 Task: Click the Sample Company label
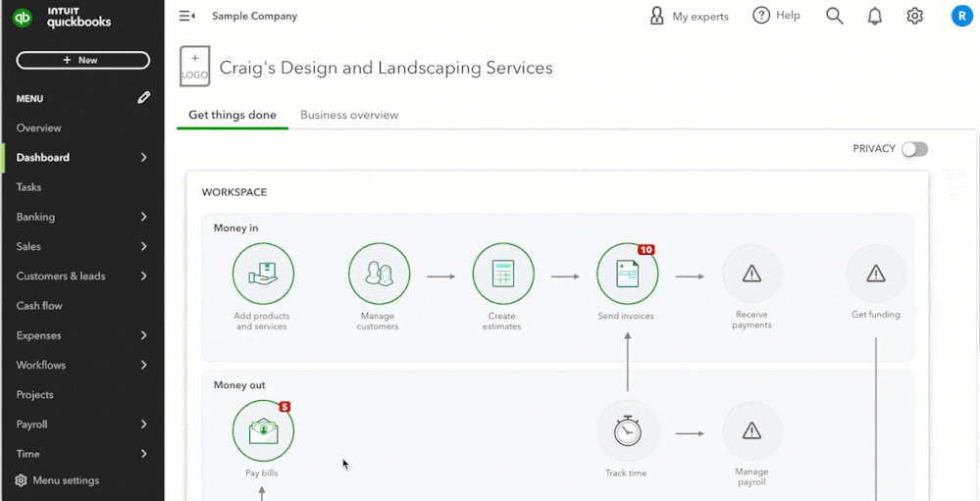[x=254, y=17]
